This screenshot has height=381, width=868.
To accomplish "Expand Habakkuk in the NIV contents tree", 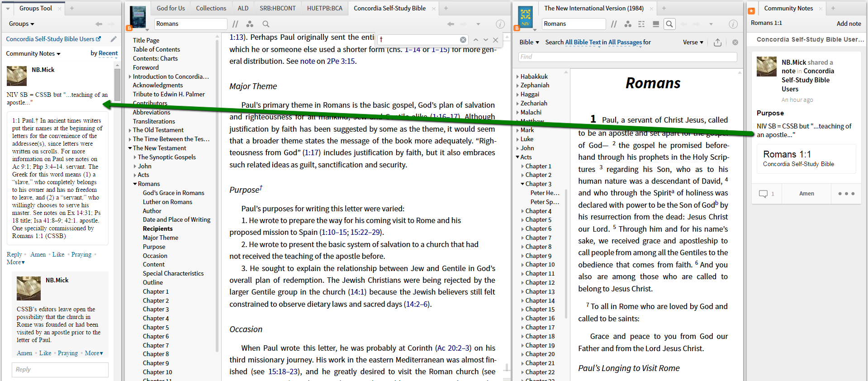I will click(517, 77).
